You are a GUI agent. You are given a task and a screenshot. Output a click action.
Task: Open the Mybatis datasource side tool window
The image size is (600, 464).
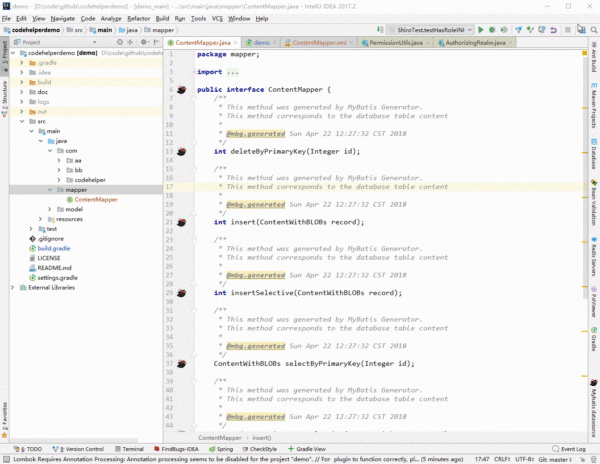coord(594,408)
